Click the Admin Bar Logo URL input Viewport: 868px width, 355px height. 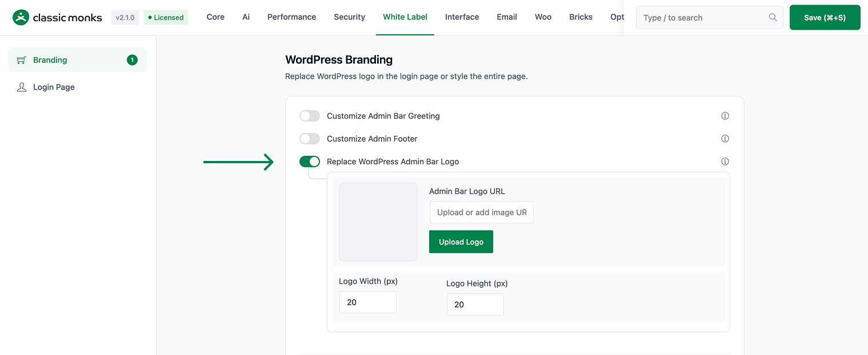[x=482, y=212]
